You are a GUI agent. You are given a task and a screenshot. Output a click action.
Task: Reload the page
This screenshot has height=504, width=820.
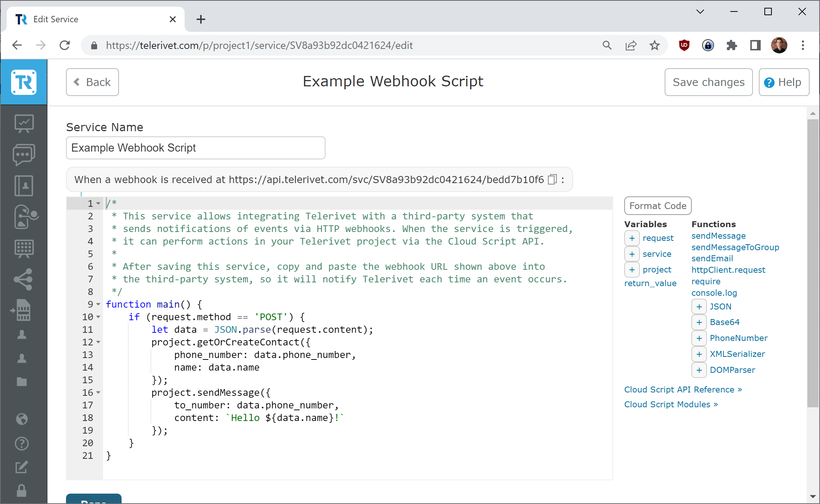click(x=65, y=45)
